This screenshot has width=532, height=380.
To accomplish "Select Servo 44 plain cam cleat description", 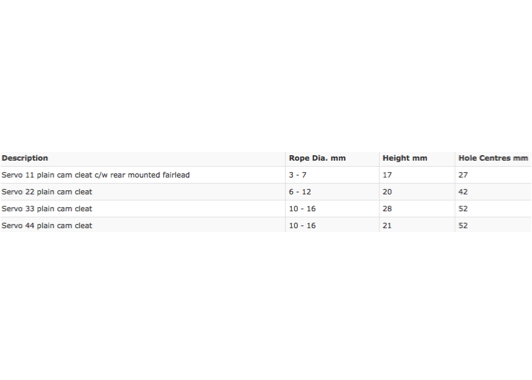I will click(x=47, y=226).
